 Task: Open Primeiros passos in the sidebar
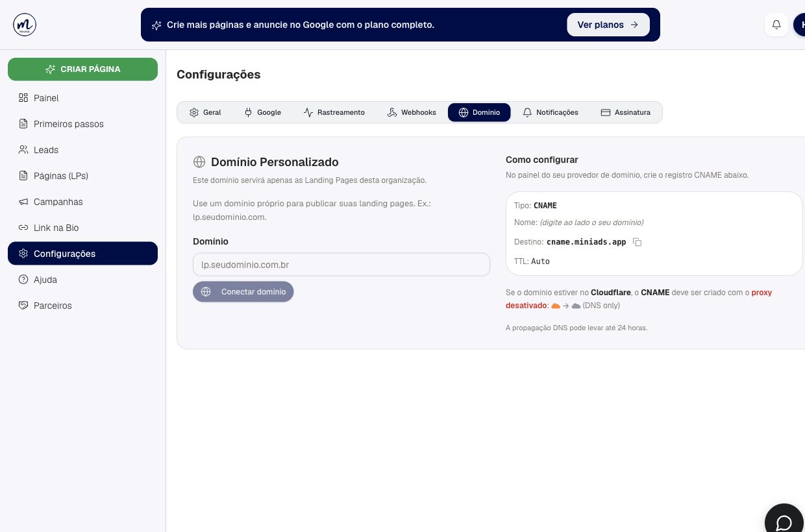tap(82, 124)
